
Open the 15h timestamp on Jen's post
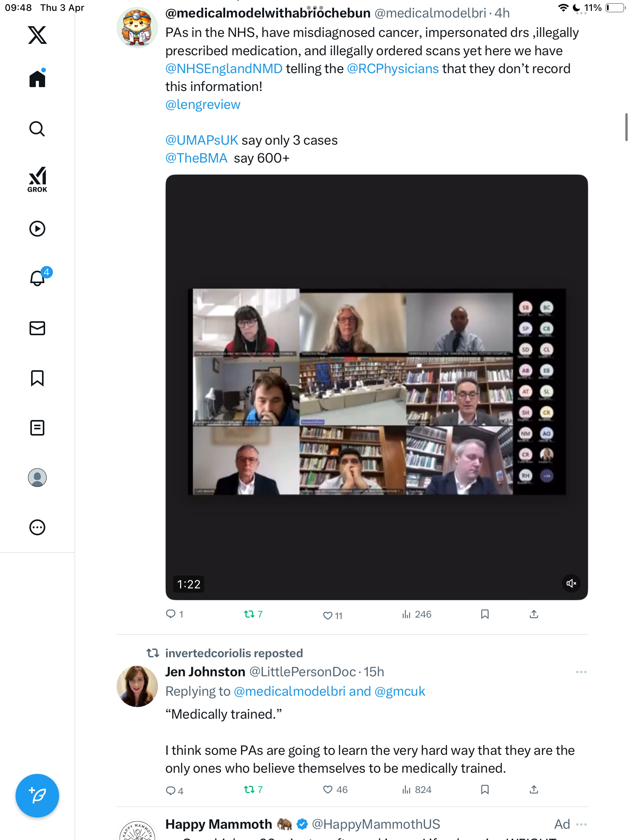[374, 672]
